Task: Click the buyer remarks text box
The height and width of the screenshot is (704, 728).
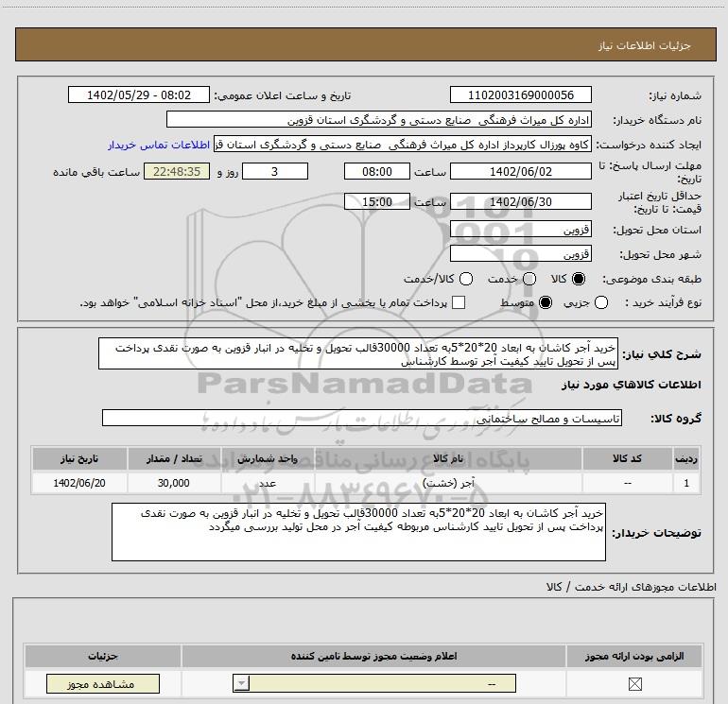Action: click(358, 532)
